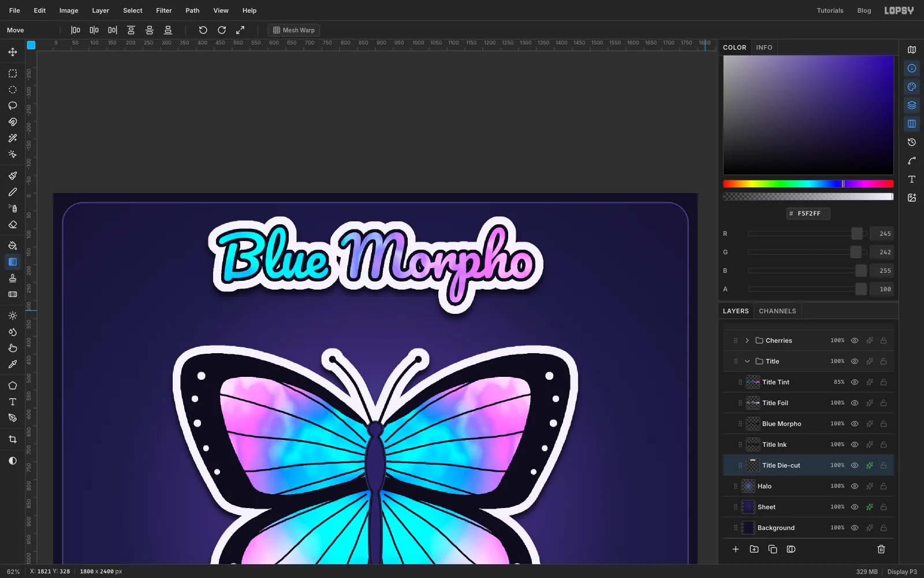
Task: Click the hue spectrum slider
Action: coord(808,184)
